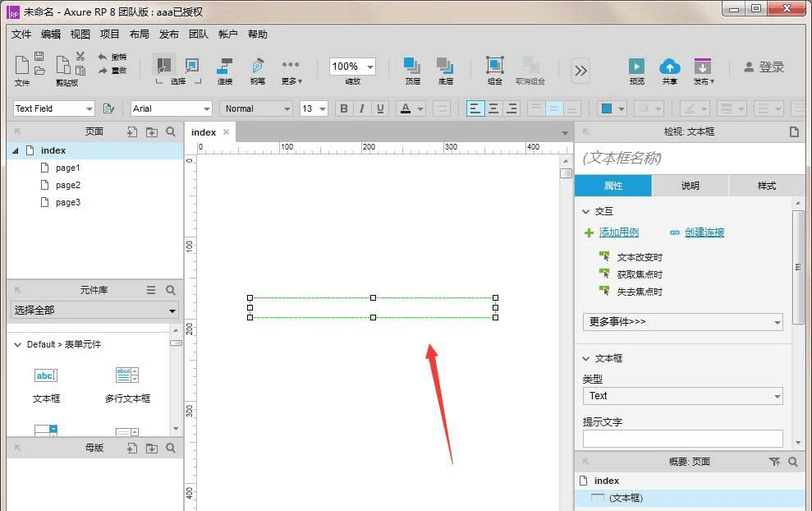Select the pen (钢笔) tool
Viewport: 812px width, 511px height.
257,70
